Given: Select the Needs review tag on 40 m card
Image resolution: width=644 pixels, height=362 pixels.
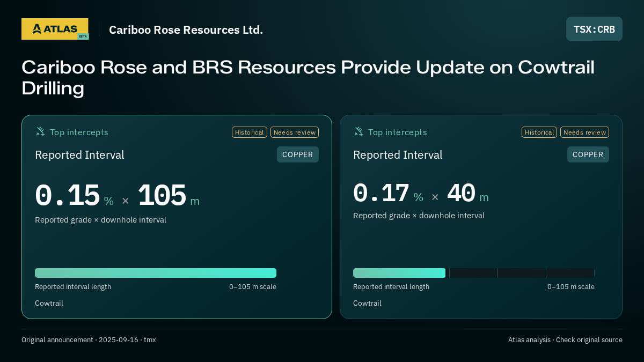Looking at the screenshot, I should click(584, 132).
